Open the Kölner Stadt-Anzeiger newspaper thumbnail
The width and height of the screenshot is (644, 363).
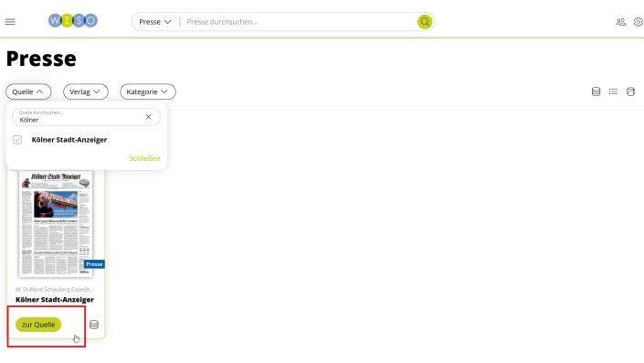tap(56, 224)
